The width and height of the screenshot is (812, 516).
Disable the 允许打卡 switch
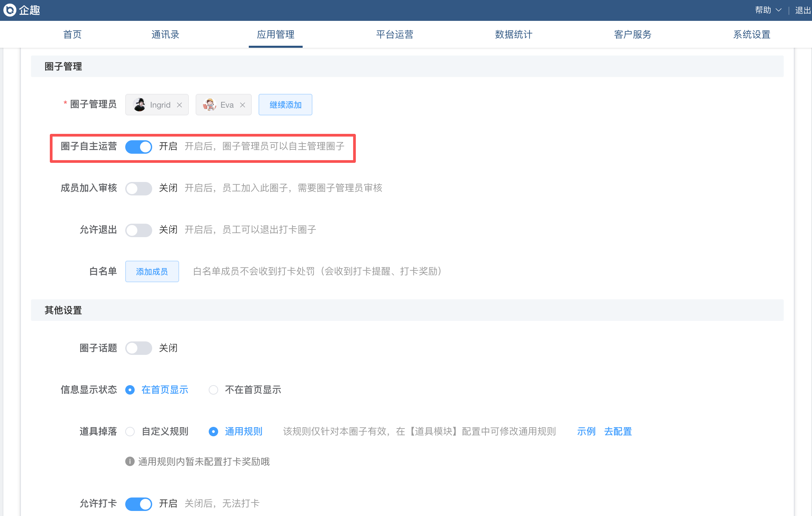click(139, 504)
